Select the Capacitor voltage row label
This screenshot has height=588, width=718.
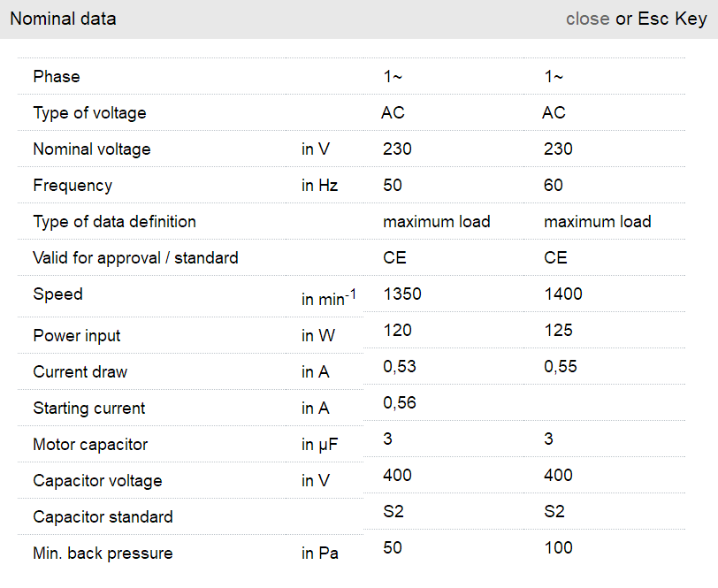97,481
